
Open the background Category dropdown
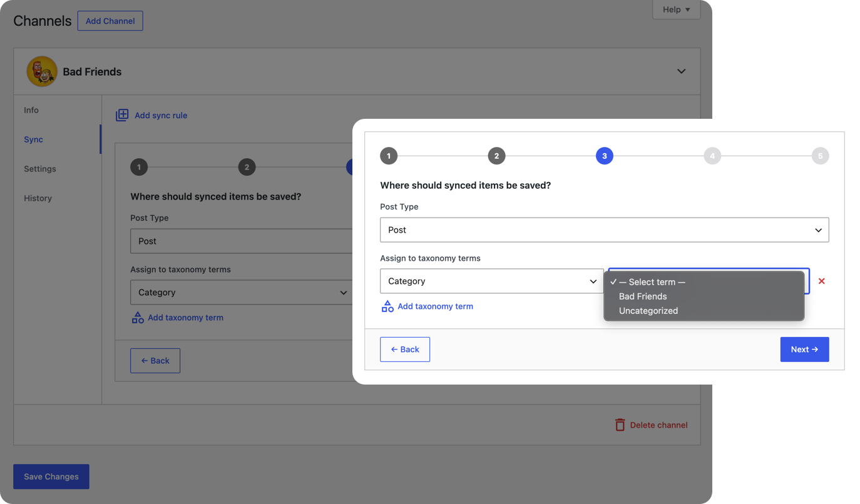(x=241, y=293)
